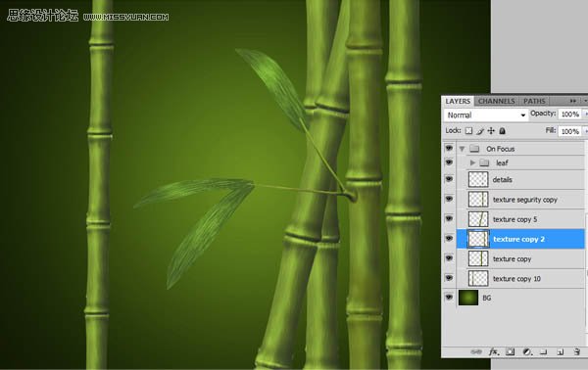Select texture segurity copy layer thumbnail

(x=478, y=200)
